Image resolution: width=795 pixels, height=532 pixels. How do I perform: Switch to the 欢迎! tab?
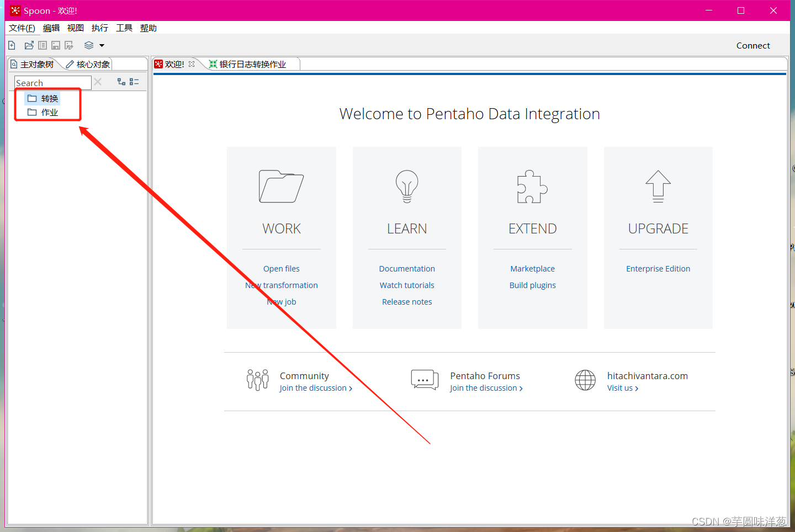click(x=174, y=64)
